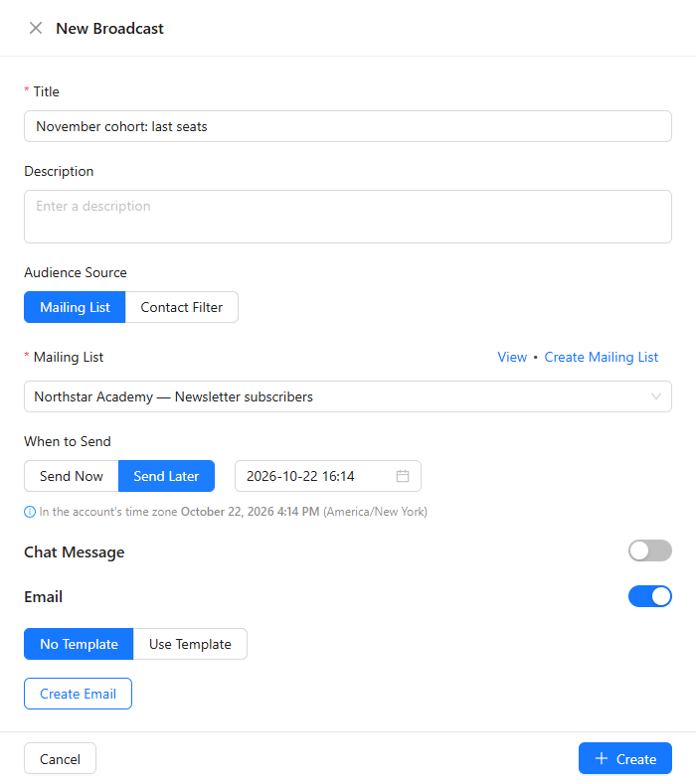Open the Mailing List dropdown
Image resolution: width=696 pixels, height=784 pixels.
tap(348, 396)
